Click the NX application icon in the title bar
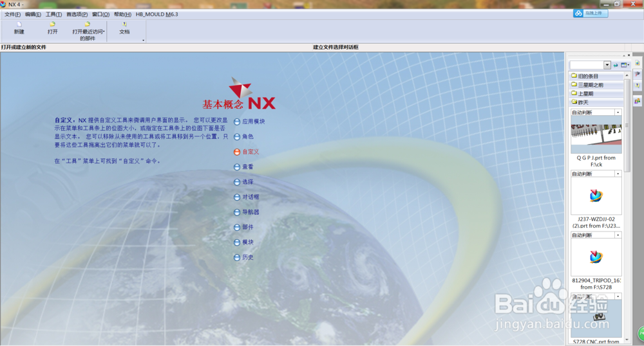This screenshot has height=346, width=644. click(3, 4)
